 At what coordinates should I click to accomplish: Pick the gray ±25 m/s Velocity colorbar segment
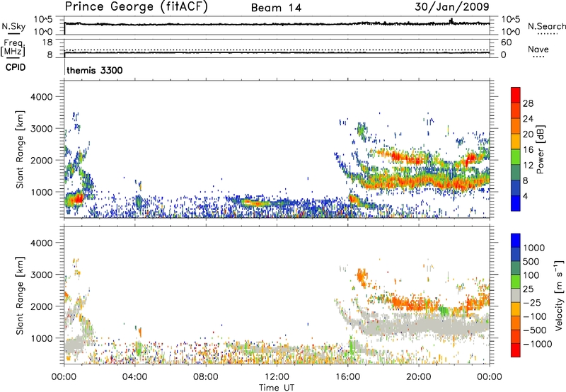(516, 295)
